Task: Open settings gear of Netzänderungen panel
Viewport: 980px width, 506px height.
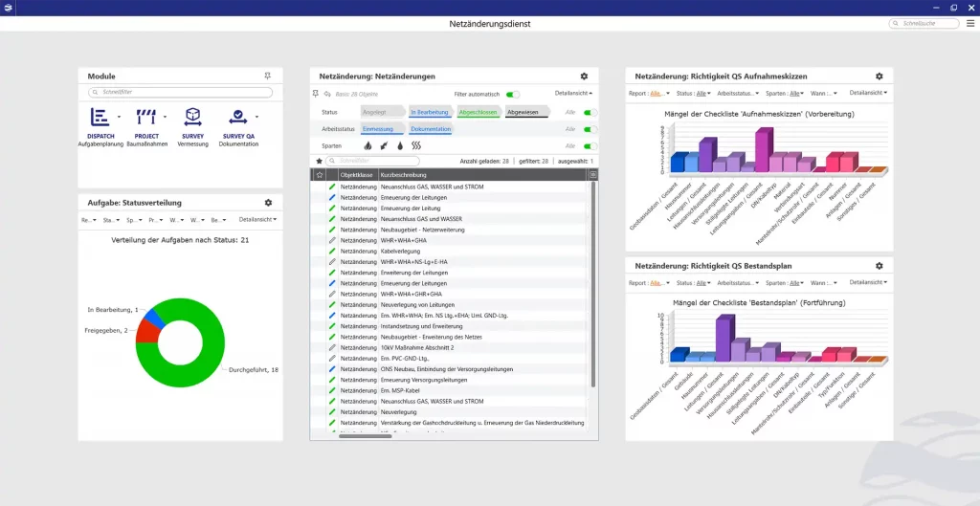Action: pyautogui.click(x=584, y=77)
